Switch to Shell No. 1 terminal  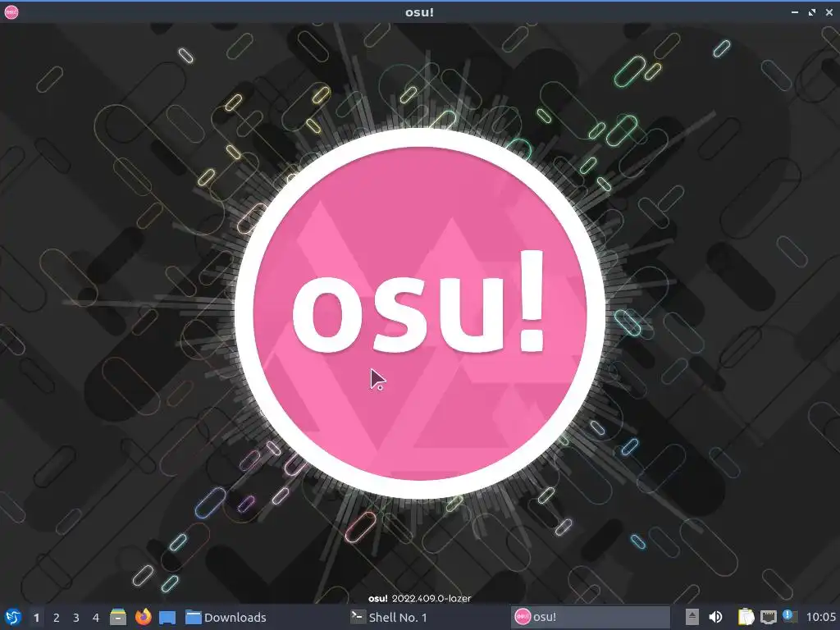pos(427,617)
